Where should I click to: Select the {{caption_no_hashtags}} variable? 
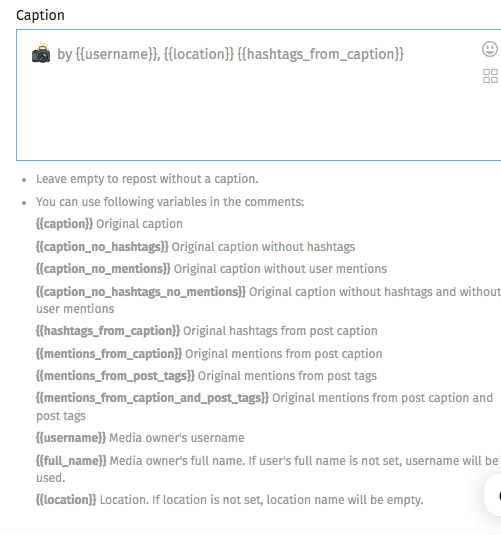102,247
